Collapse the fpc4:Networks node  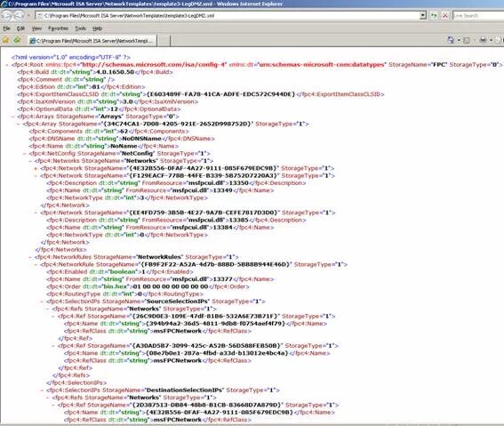click(30, 161)
